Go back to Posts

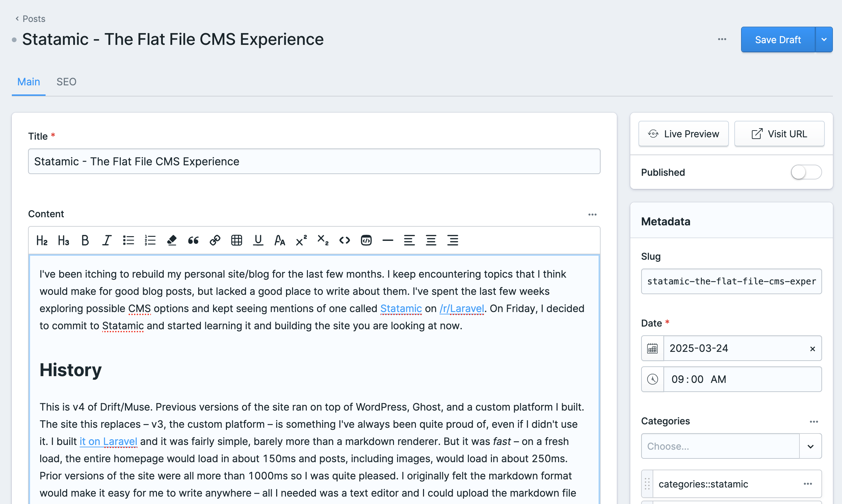pos(30,19)
